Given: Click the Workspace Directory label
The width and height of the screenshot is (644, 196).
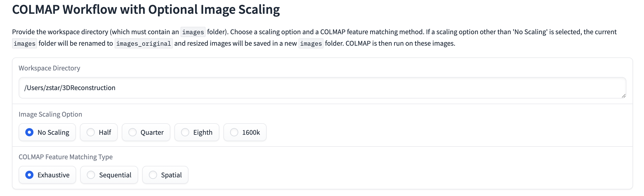Looking at the screenshot, I should click(49, 68).
